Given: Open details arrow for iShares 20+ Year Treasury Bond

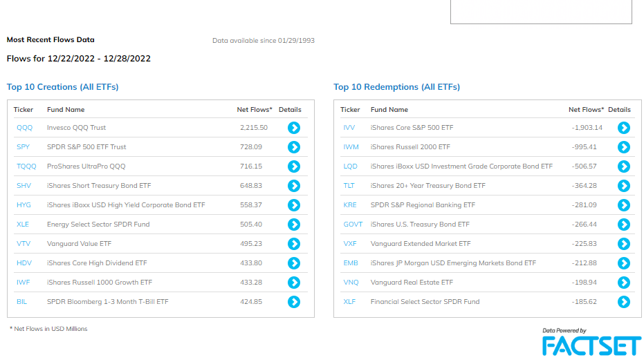Looking at the screenshot, I should click(623, 186).
